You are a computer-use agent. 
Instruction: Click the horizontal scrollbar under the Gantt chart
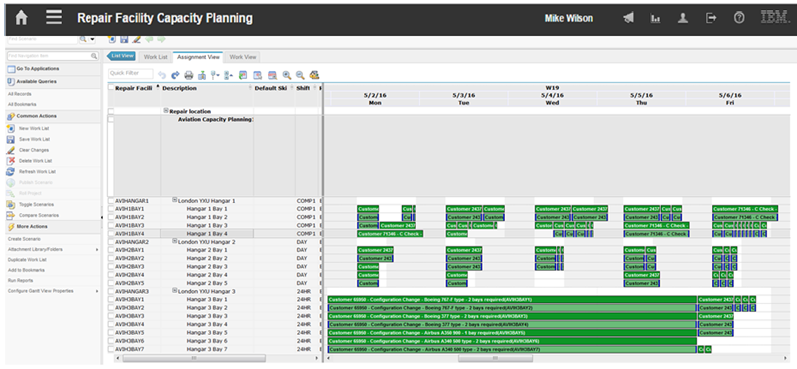(495, 358)
